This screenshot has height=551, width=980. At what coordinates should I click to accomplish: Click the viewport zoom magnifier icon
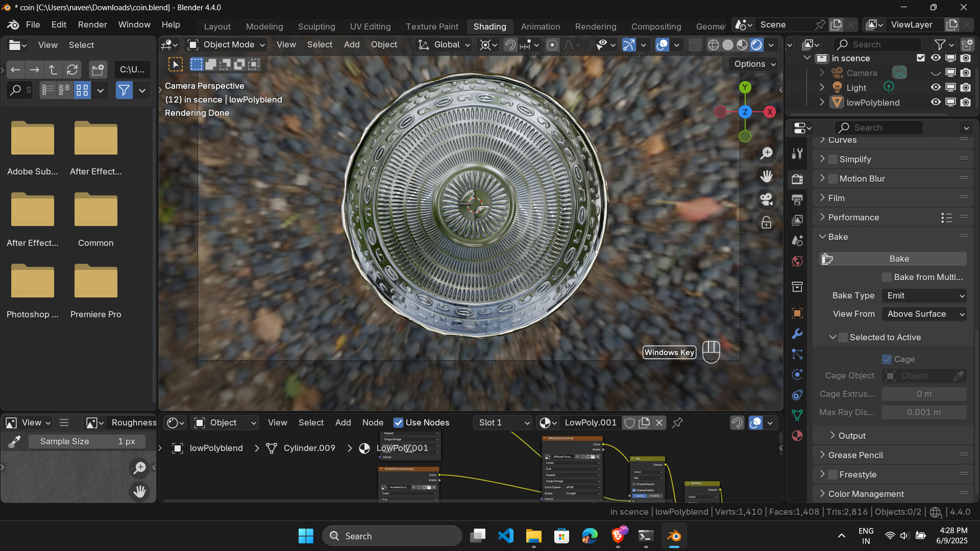[766, 153]
